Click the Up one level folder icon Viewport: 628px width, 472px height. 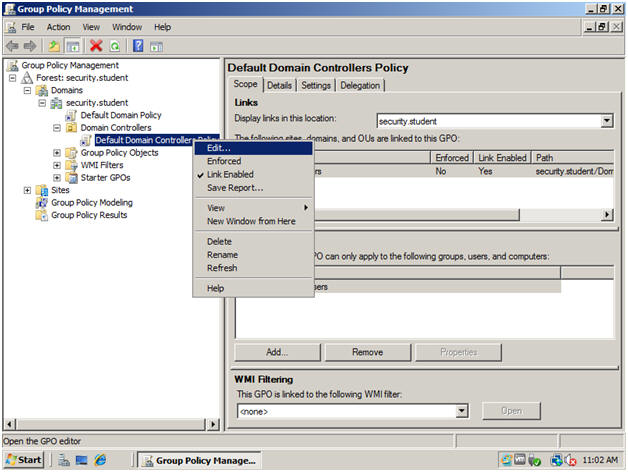(54, 46)
